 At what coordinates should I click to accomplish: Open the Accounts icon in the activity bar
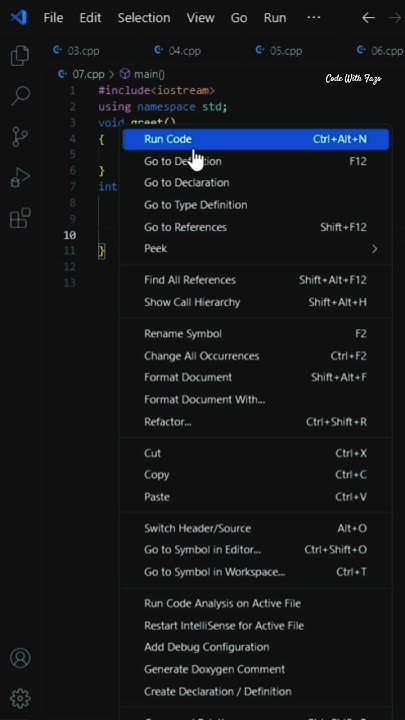(20, 658)
